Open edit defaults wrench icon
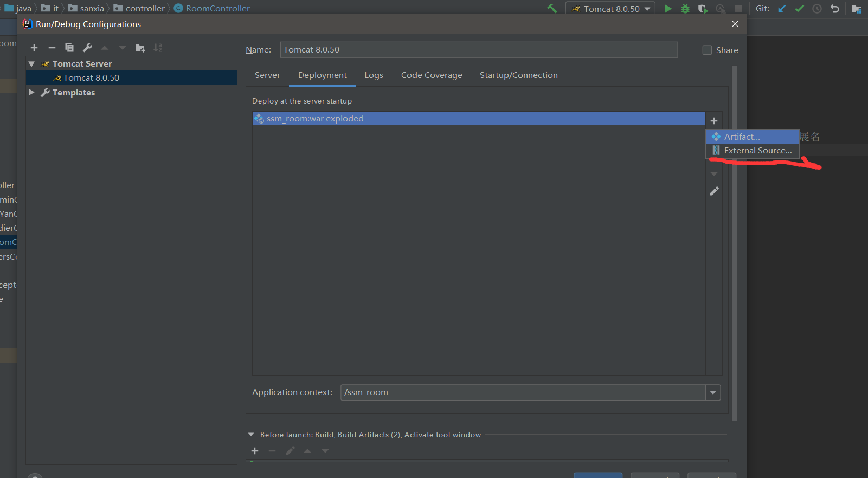Viewport: 868px width, 478px height. (x=87, y=48)
